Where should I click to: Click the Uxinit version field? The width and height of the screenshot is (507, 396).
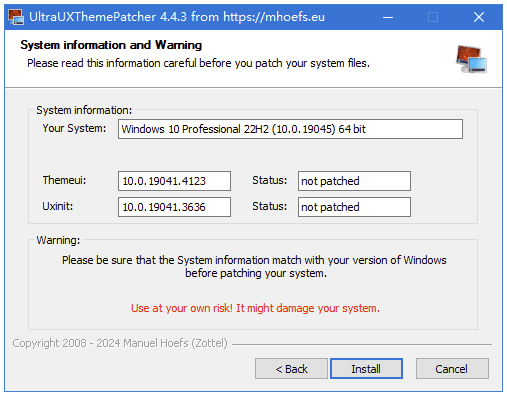(x=174, y=207)
